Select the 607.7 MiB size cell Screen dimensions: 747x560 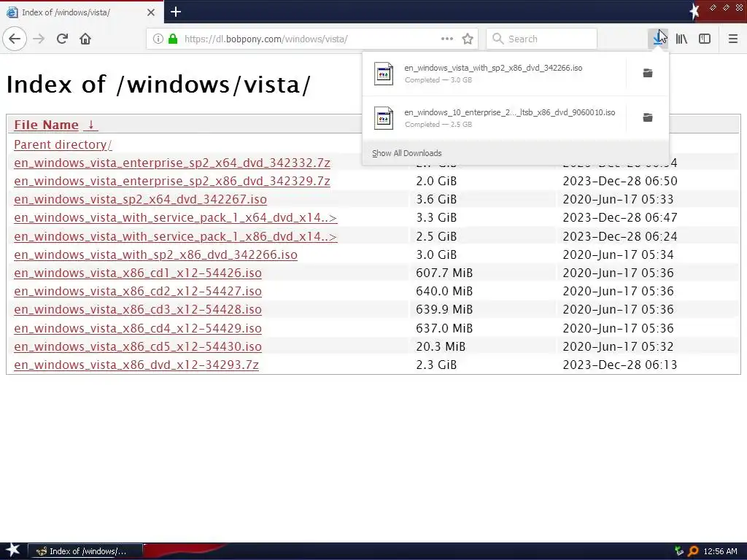[x=444, y=273]
